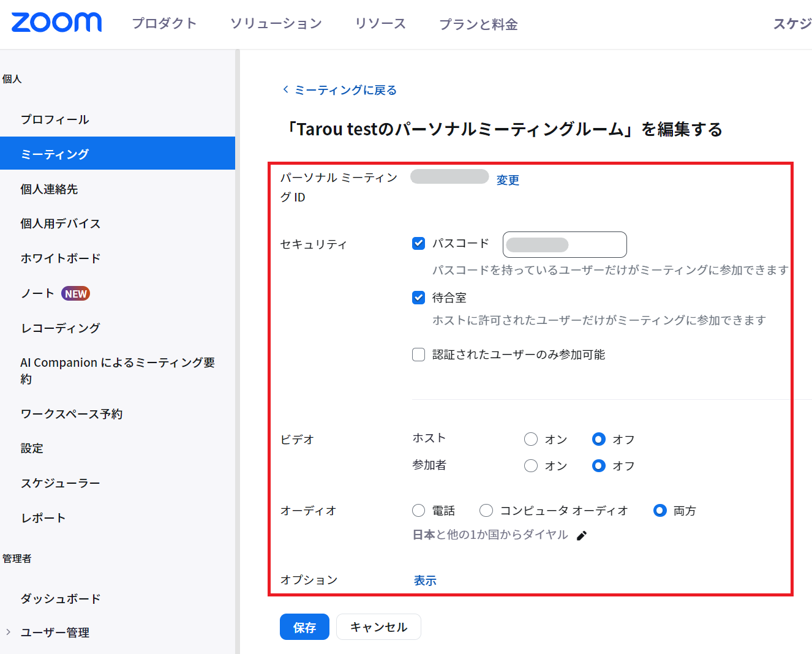Select 電話 audio radio button
Screen dimensions: 812x654
tap(419, 511)
